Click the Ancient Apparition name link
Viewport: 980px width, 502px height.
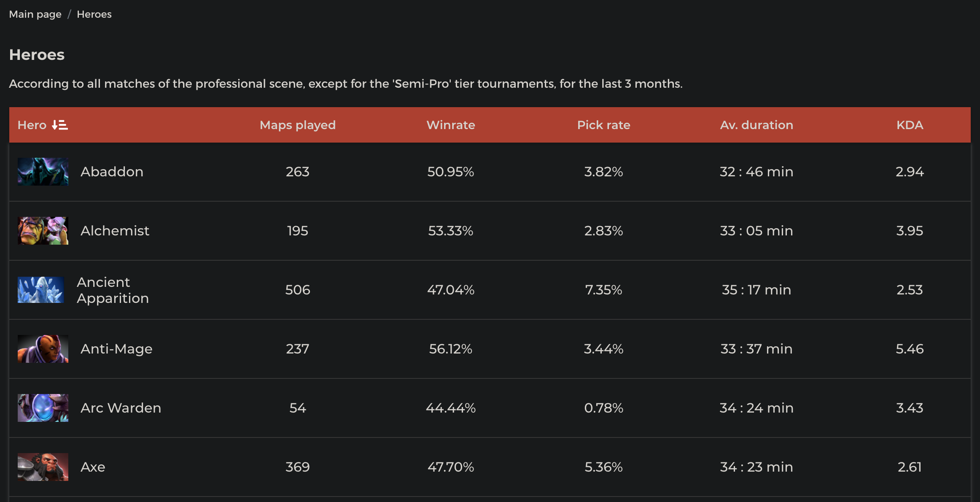pos(113,290)
